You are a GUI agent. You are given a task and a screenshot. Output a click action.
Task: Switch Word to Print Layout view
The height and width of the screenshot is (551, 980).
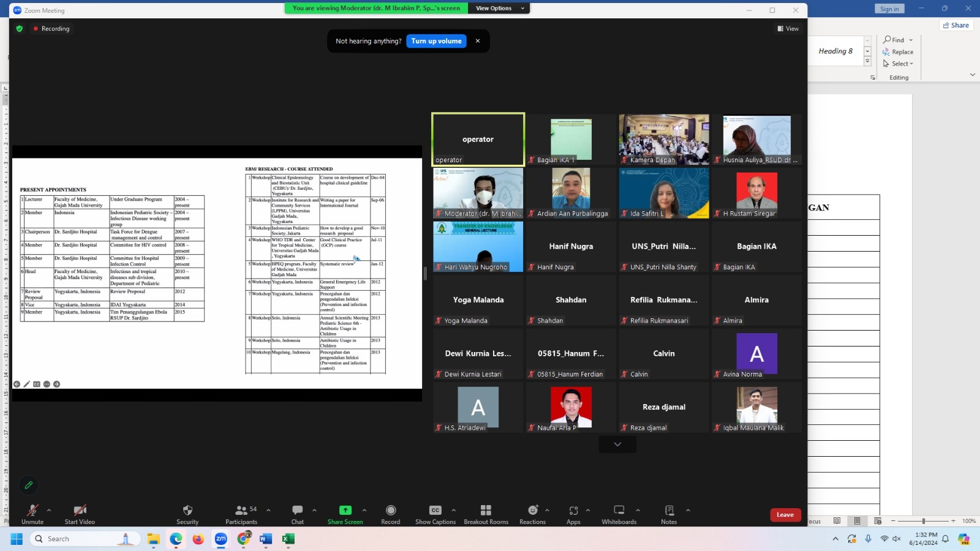(858, 521)
